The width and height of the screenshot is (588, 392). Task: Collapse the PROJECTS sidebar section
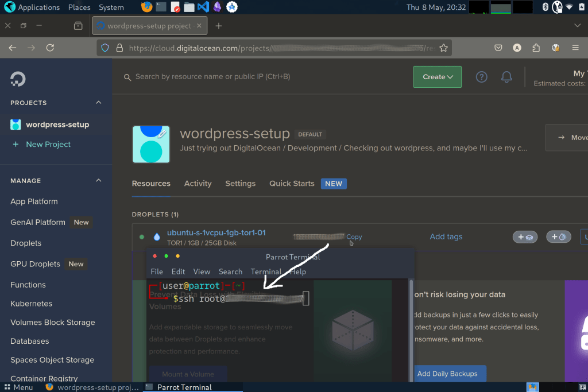[99, 102]
